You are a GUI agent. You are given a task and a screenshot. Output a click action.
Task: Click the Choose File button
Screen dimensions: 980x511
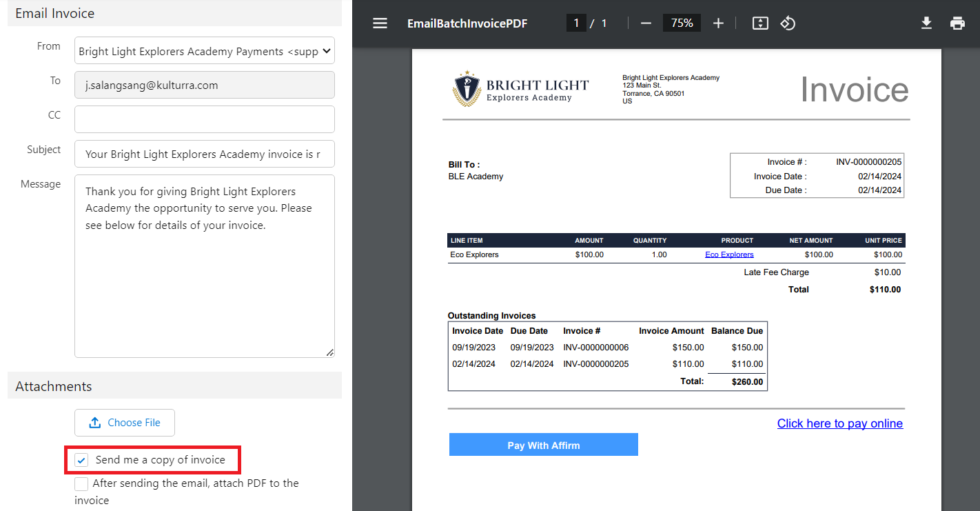[125, 423]
